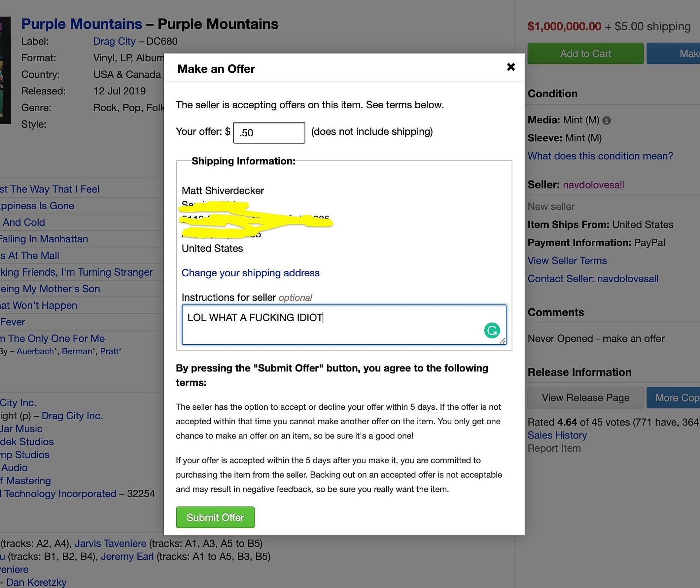Open the Purple Mountains artist link
700x588 pixels.
[82, 24]
